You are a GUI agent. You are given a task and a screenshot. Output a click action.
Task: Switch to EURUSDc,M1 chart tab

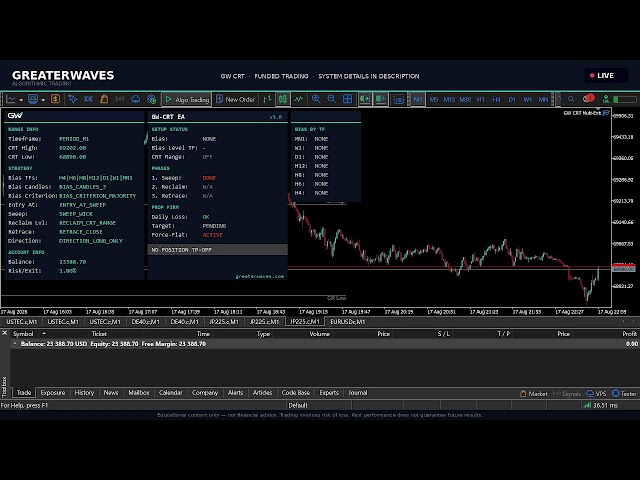tap(348, 322)
